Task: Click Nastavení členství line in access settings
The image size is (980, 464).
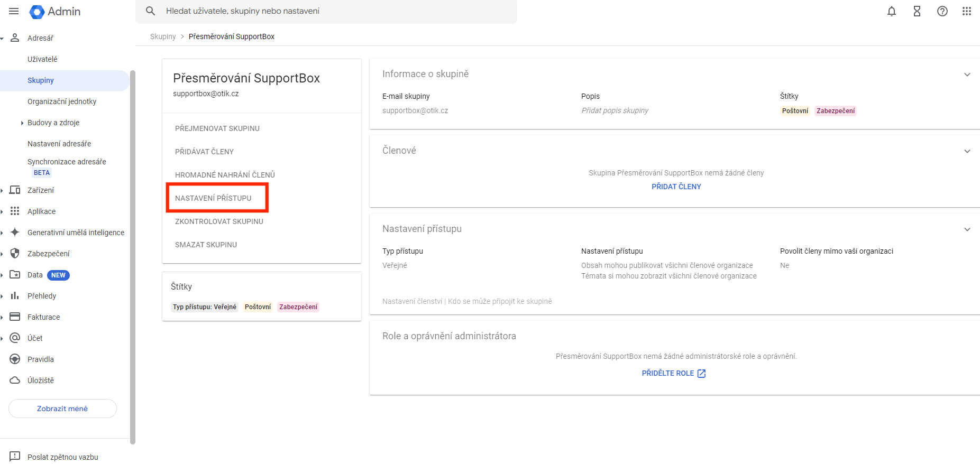Action: point(467,301)
